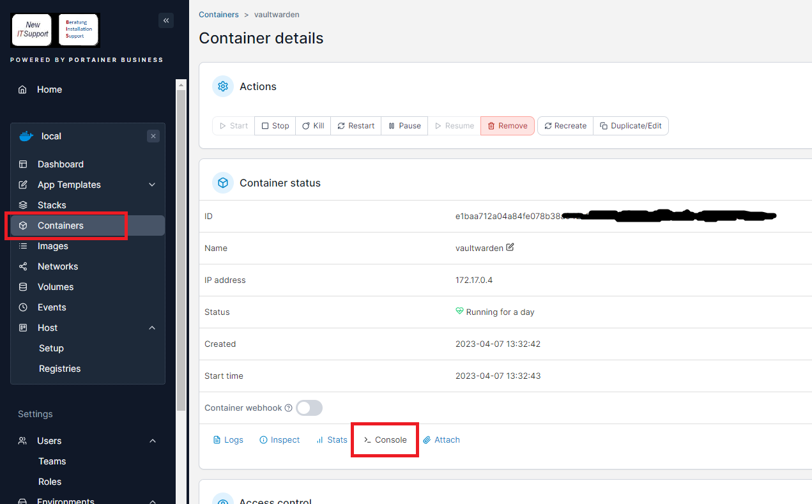The width and height of the screenshot is (812, 504).
Task: Click the Actions gear icon
Action: click(223, 86)
